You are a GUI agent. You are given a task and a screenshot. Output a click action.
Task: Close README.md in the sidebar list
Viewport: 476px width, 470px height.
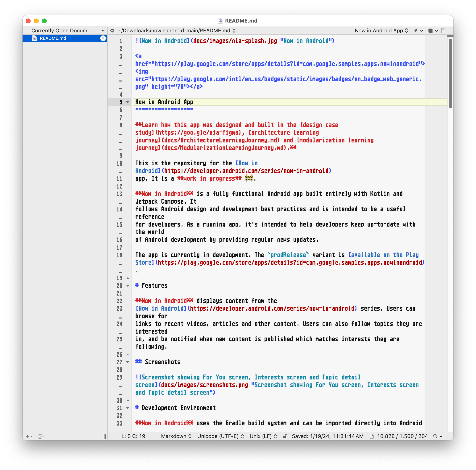tap(103, 38)
